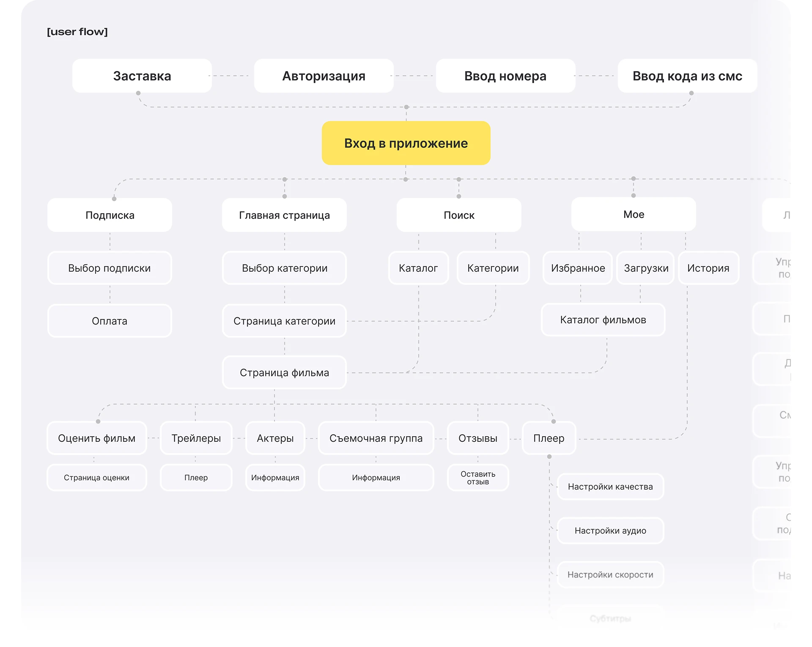812x647 pixels.
Task: Click the "Страница категории" node
Action: coord(284,321)
